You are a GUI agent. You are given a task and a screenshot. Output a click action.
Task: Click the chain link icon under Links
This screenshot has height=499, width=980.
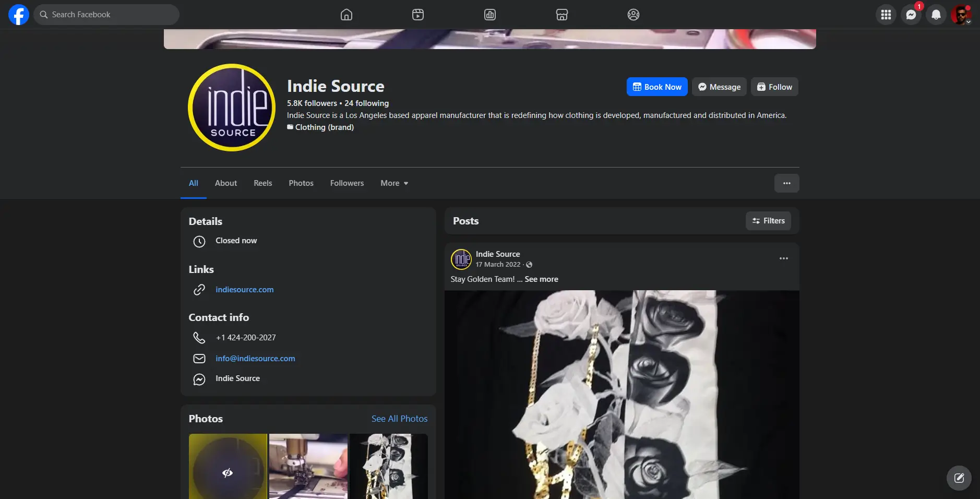click(199, 290)
